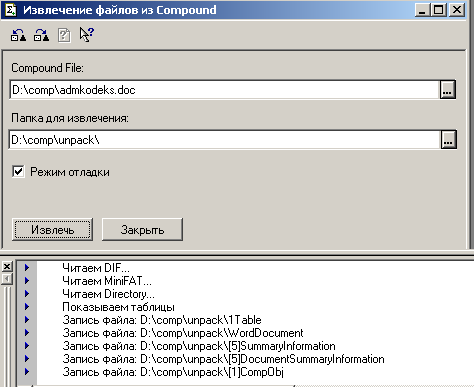Click the 'Папка для извлечения:' label

[x=70, y=118]
